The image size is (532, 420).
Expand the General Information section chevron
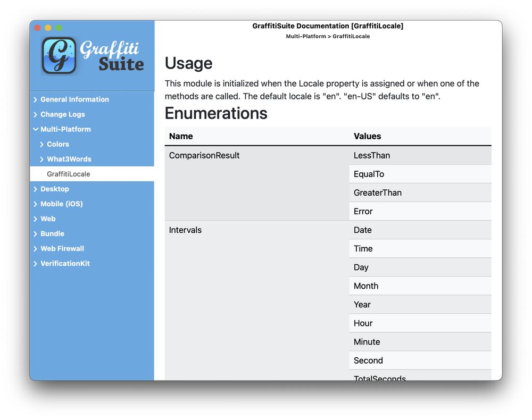36,99
